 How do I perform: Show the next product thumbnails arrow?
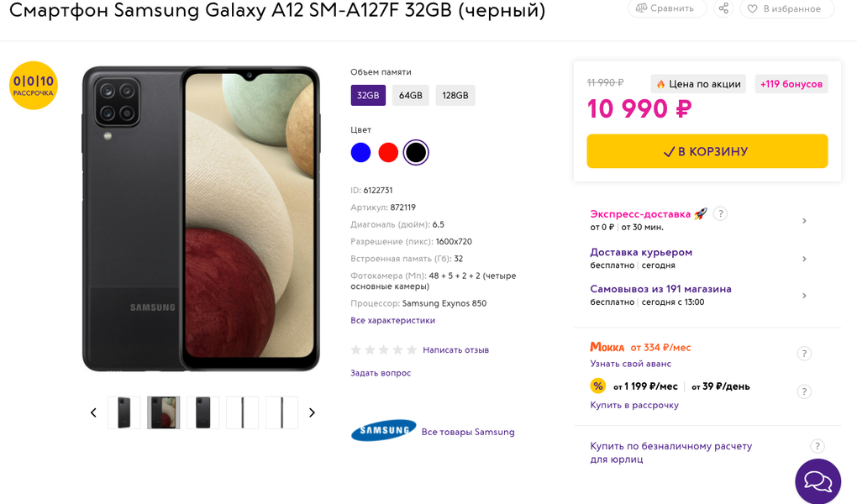[312, 412]
